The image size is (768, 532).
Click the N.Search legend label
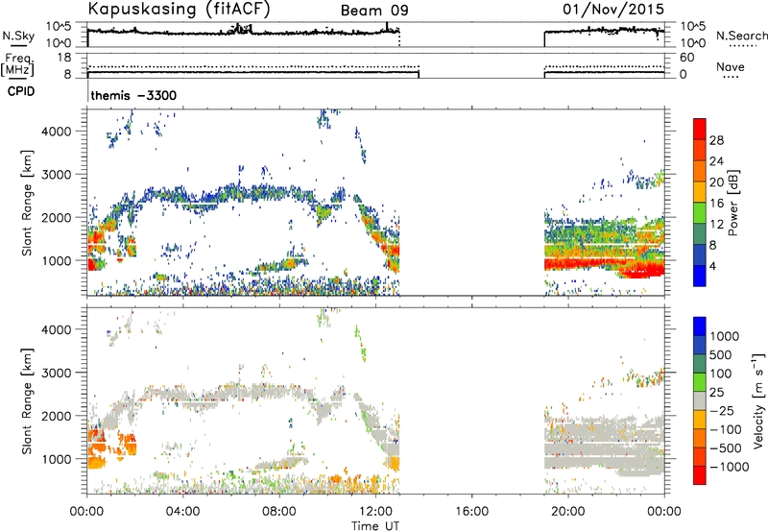(x=741, y=36)
